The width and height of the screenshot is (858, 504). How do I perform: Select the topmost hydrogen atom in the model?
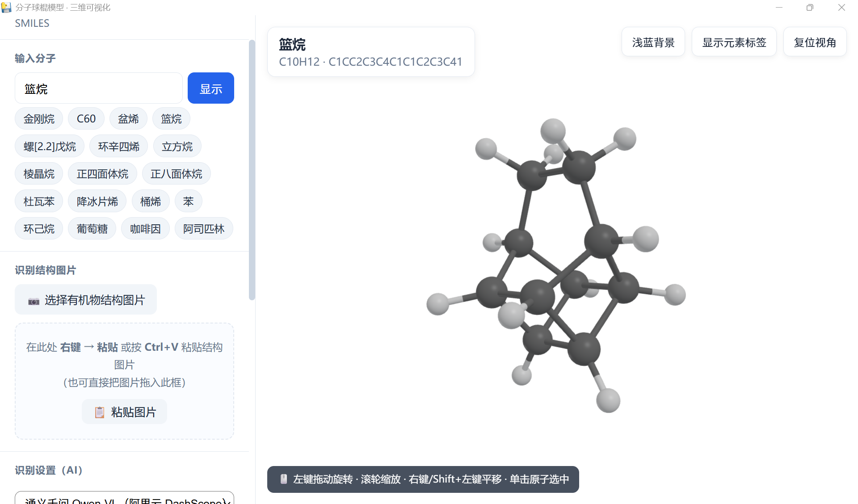pyautogui.click(x=553, y=131)
